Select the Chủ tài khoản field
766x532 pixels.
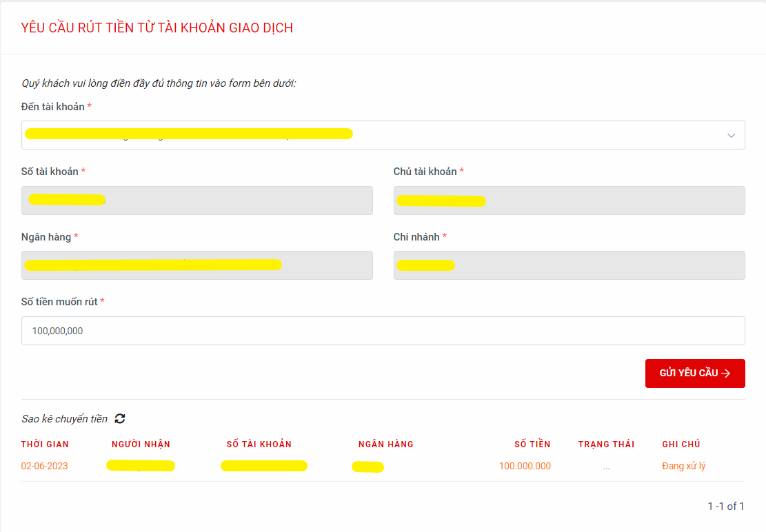pos(569,201)
